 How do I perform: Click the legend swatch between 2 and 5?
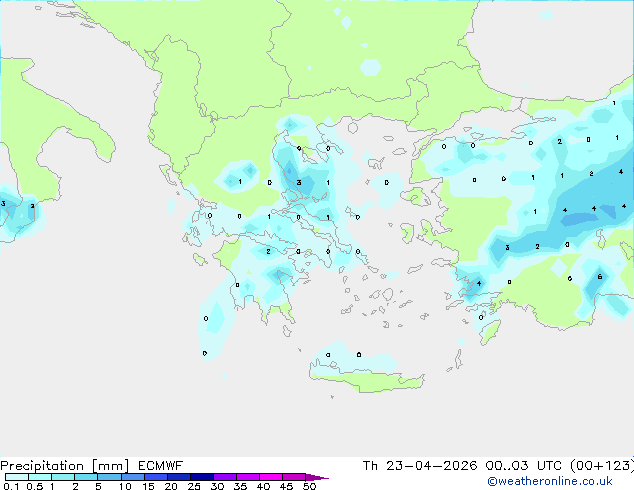[x=86, y=477]
